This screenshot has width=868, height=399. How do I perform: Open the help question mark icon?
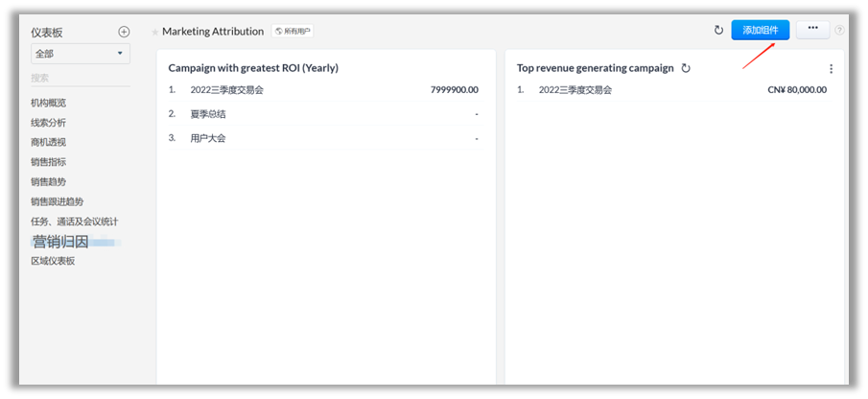[840, 30]
